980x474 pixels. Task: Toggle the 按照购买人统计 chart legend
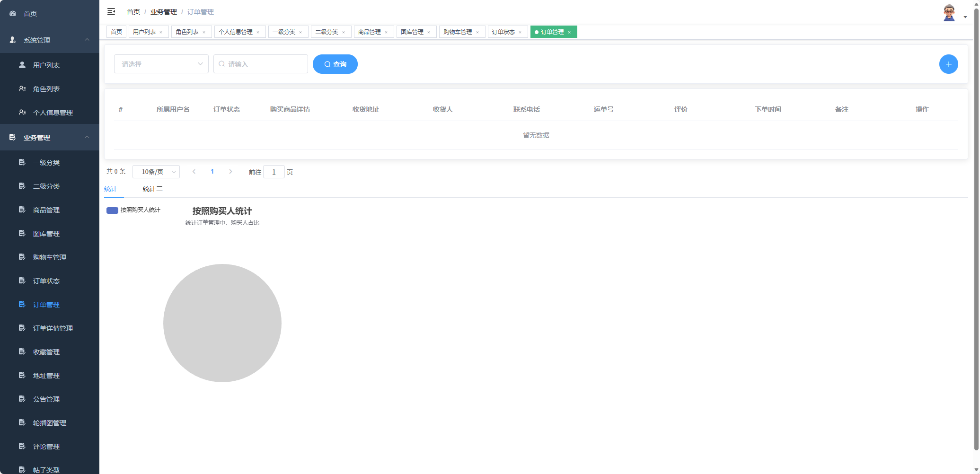coord(112,211)
